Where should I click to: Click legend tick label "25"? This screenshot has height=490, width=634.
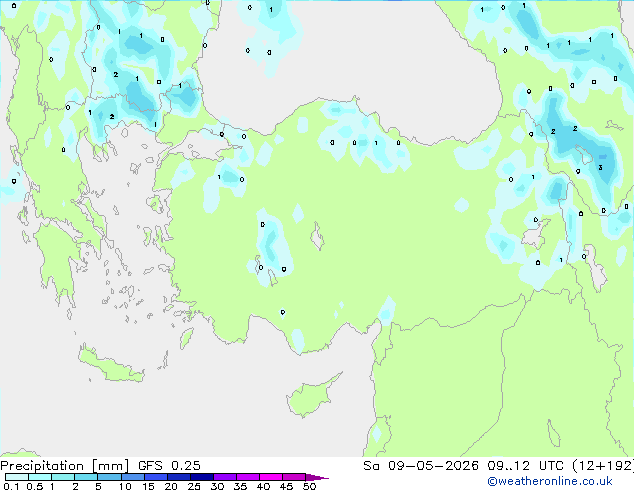pos(194,486)
